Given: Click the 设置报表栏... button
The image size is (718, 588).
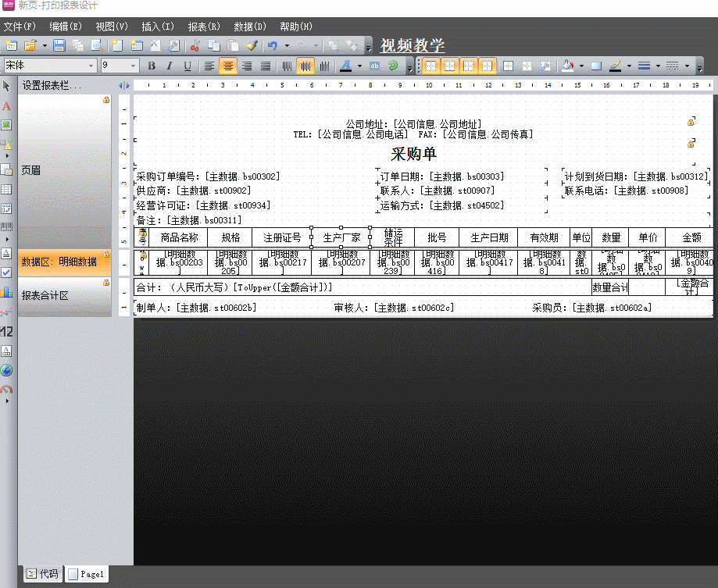Looking at the screenshot, I should point(52,85).
